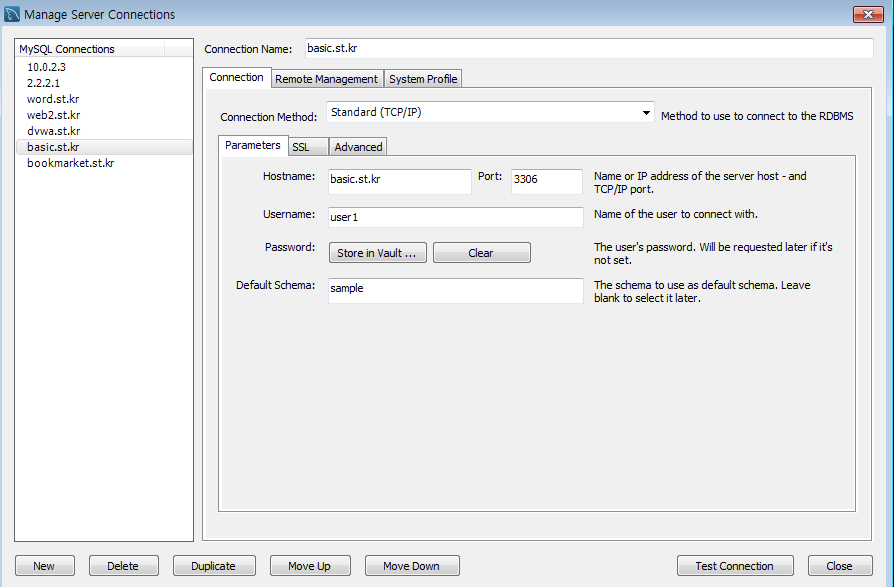The width and height of the screenshot is (894, 587).
Task: Click the 'schema to use as default' description
Action: pyautogui.click(x=702, y=292)
